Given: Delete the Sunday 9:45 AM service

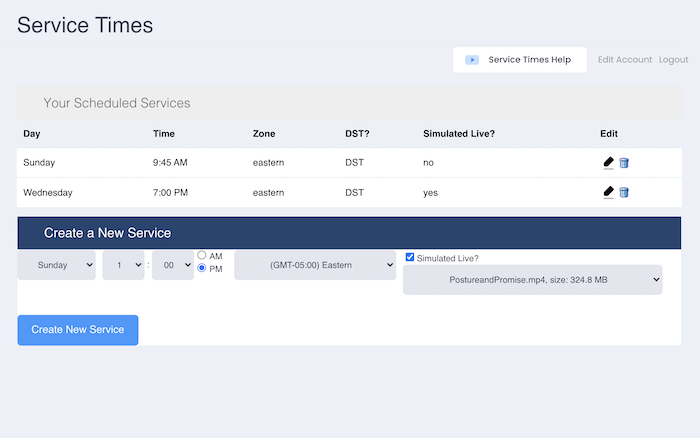Looking at the screenshot, I should 624,163.
